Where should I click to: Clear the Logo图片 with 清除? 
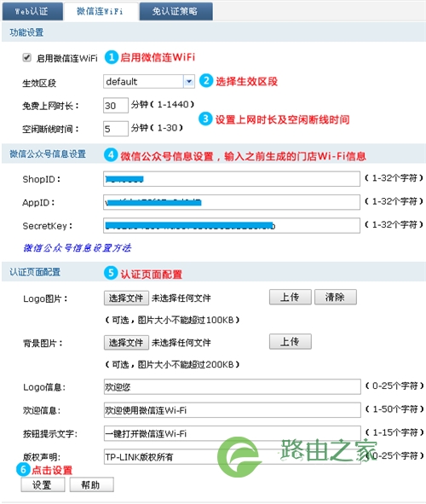(336, 297)
